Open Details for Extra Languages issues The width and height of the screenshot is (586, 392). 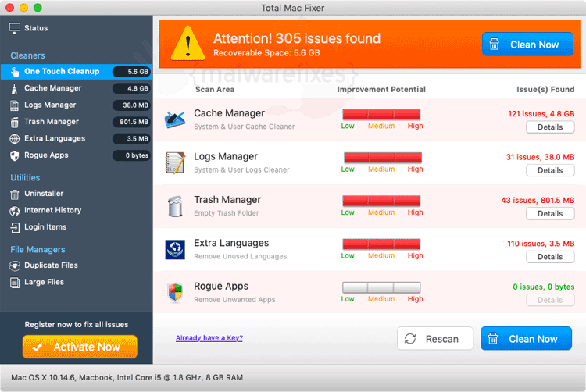[x=550, y=257]
